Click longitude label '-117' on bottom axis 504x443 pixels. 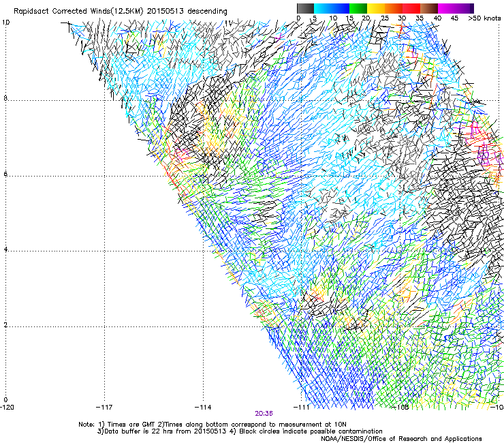[104, 408]
